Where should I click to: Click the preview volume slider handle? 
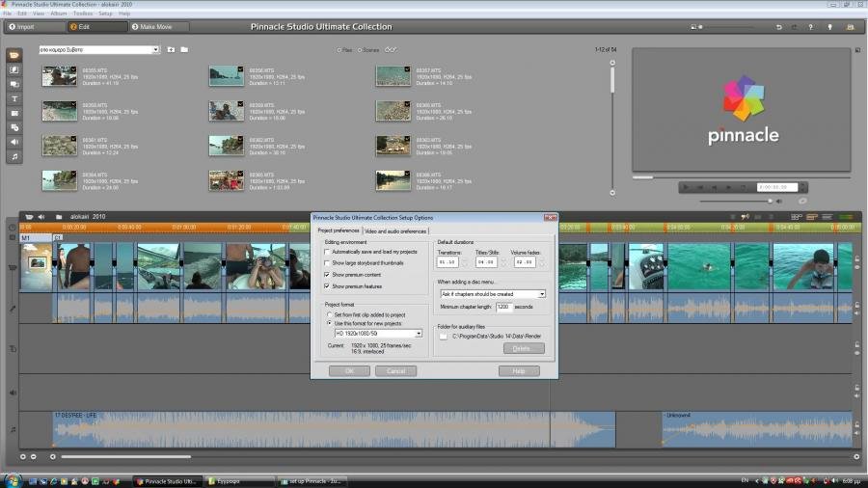point(770,202)
